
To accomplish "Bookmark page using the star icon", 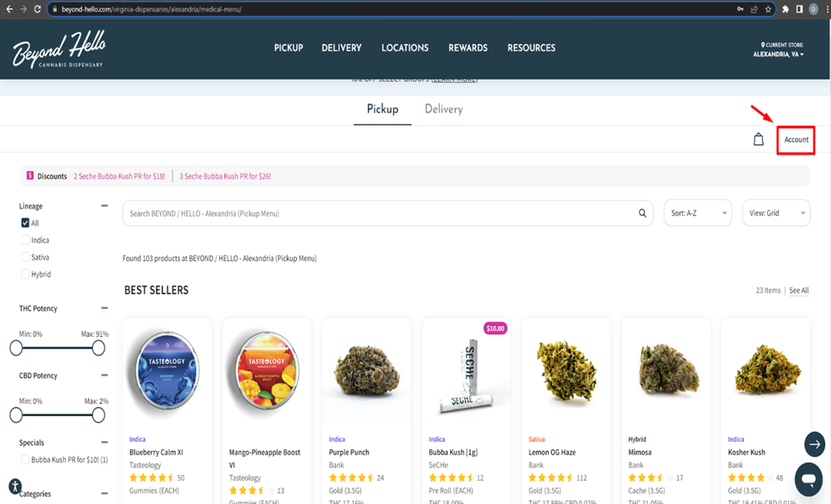I will (768, 9).
